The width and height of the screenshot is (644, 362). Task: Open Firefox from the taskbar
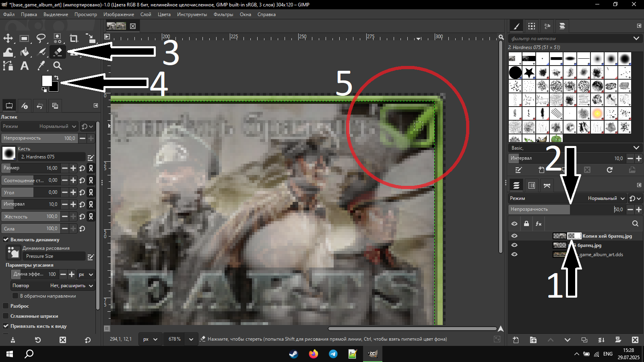[313, 354]
